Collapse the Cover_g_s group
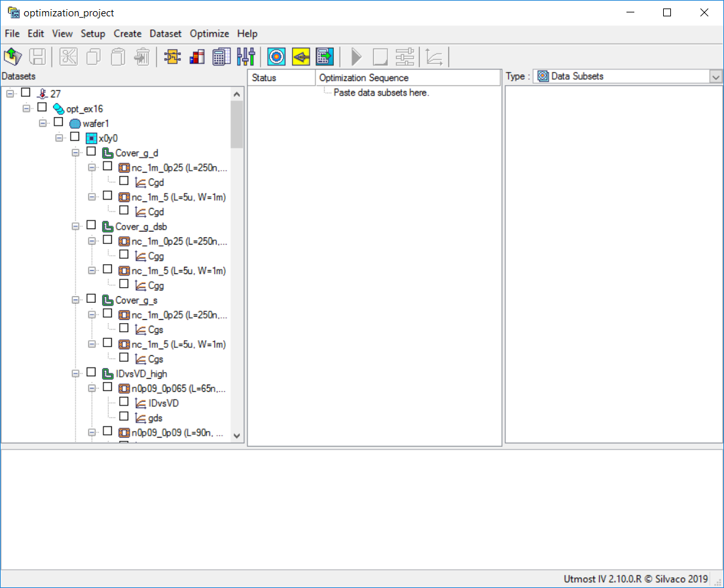The image size is (724, 588). coord(76,300)
